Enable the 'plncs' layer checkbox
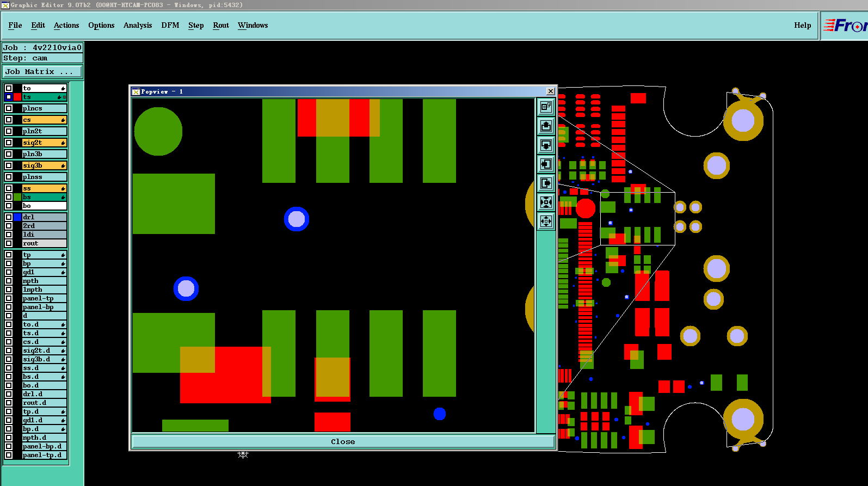Viewport: 868px width, 486px height. tap(9, 108)
